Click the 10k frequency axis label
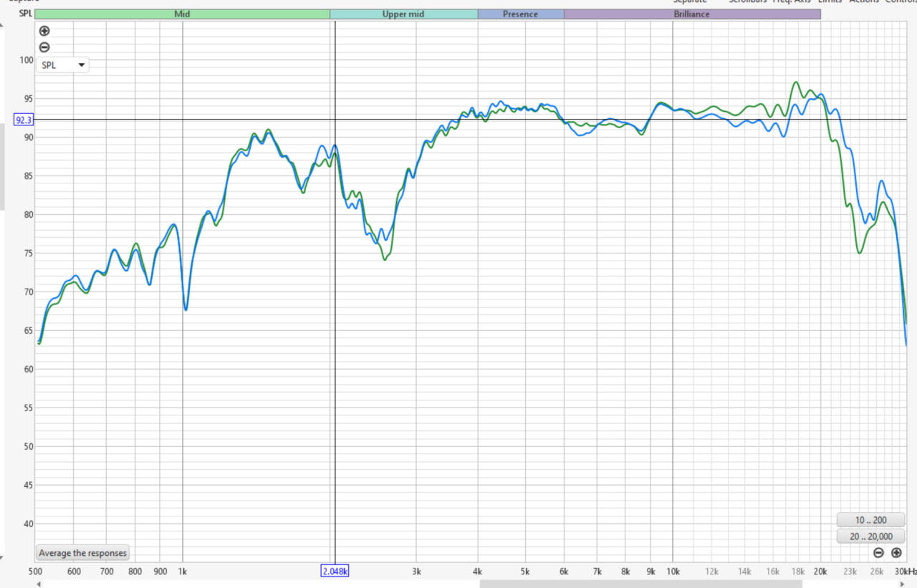The height and width of the screenshot is (588, 917). (673, 572)
